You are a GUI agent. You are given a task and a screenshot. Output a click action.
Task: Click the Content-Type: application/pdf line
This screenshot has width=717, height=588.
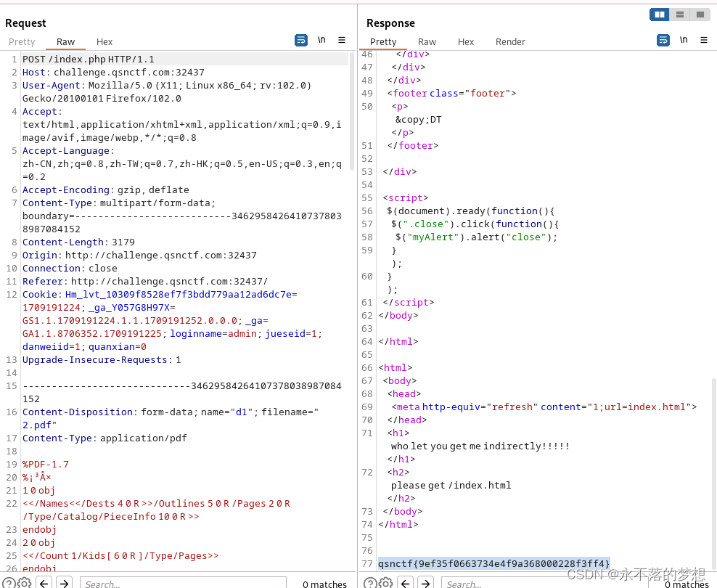tap(105, 438)
